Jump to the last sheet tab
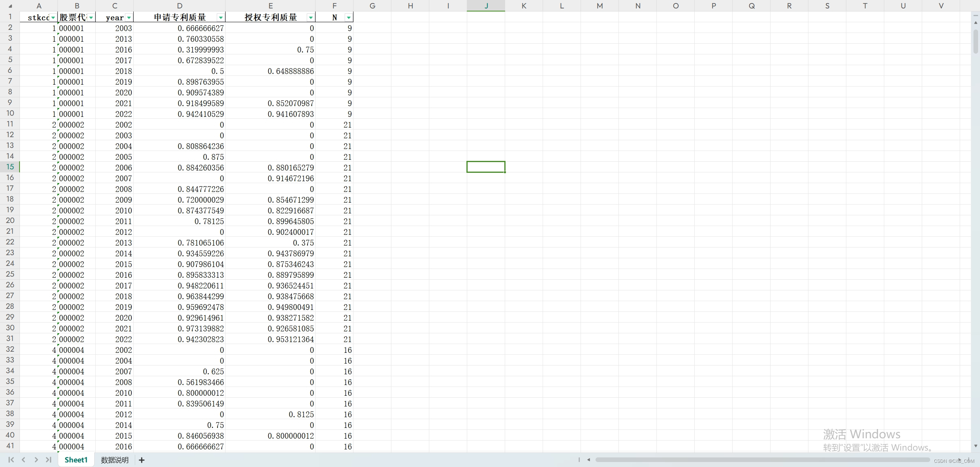Screen dimensions: 980x467 point(49,460)
